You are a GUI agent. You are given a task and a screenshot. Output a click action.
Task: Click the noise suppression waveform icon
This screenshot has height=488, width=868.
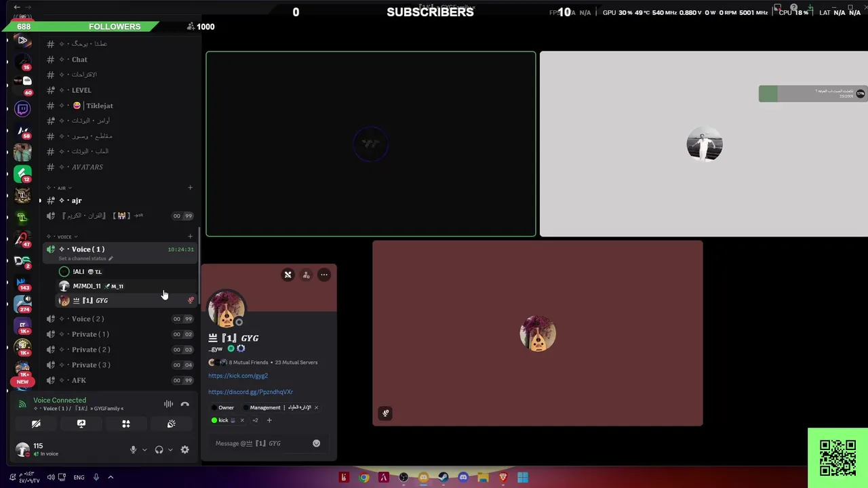(x=168, y=404)
